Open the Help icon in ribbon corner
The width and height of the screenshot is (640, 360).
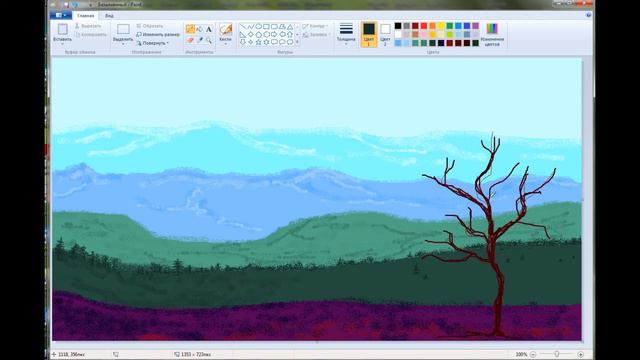click(589, 15)
